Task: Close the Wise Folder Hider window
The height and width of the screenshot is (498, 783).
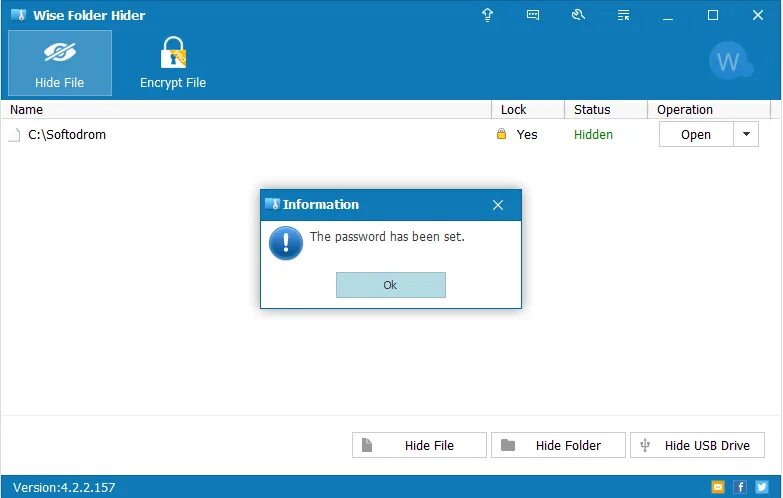Action: [758, 15]
